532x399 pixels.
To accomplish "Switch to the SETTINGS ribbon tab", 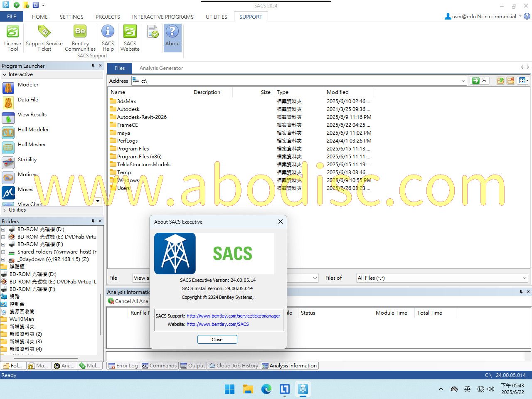I will (x=71, y=17).
